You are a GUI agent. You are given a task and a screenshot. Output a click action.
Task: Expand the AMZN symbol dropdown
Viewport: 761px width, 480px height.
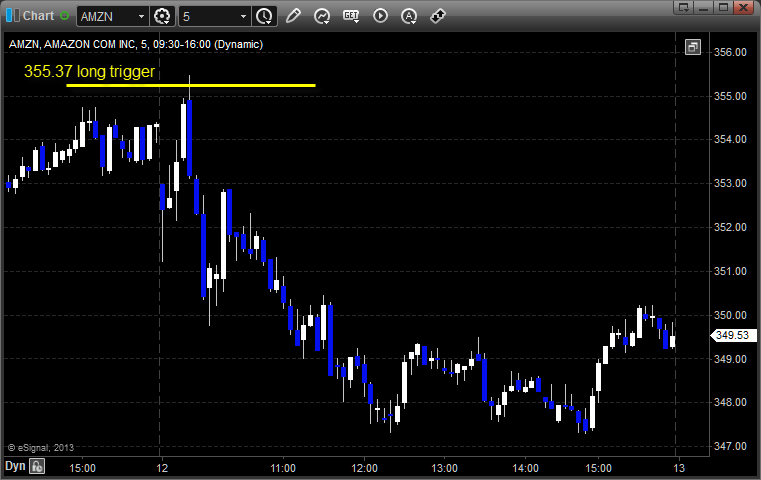tap(141, 17)
